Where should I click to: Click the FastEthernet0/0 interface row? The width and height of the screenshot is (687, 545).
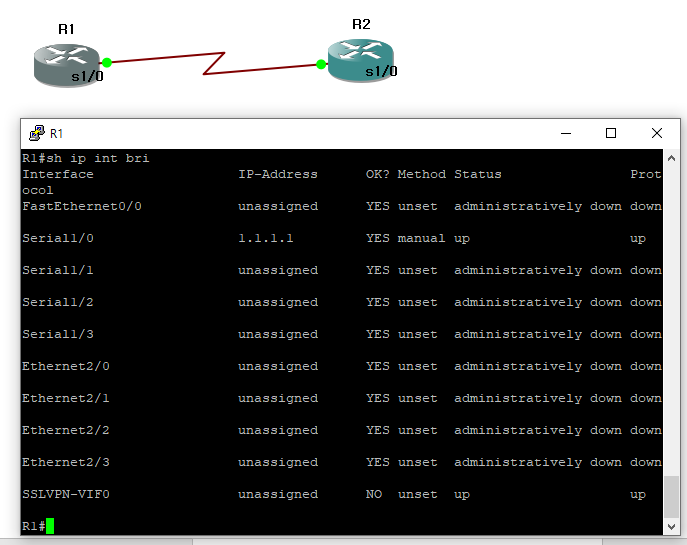pos(342,206)
